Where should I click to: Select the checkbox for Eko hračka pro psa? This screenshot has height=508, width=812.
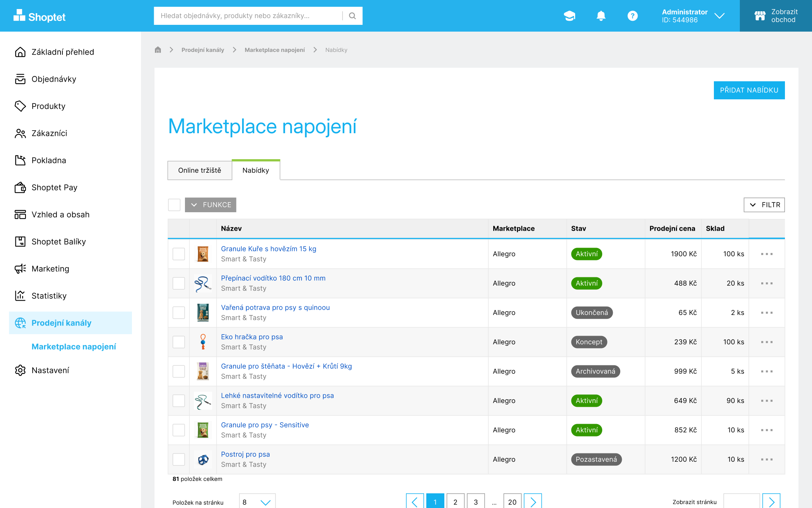[x=179, y=342]
